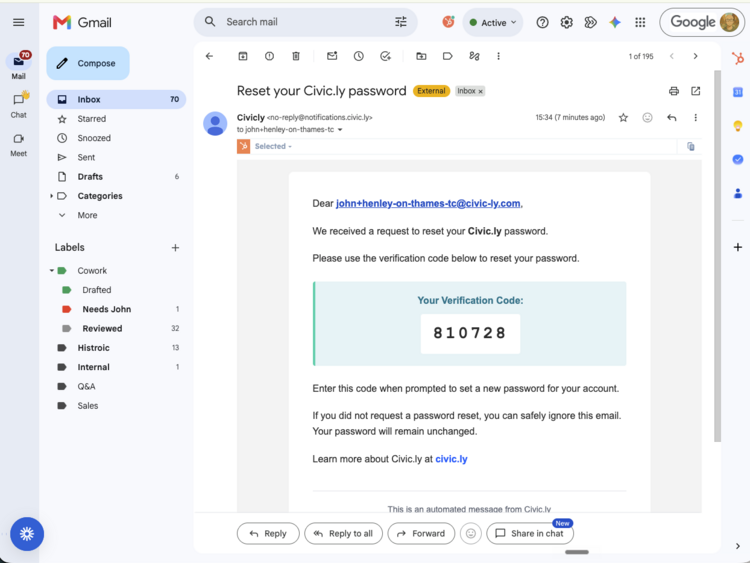Archive this email
The height and width of the screenshot is (563, 750).
tap(243, 56)
